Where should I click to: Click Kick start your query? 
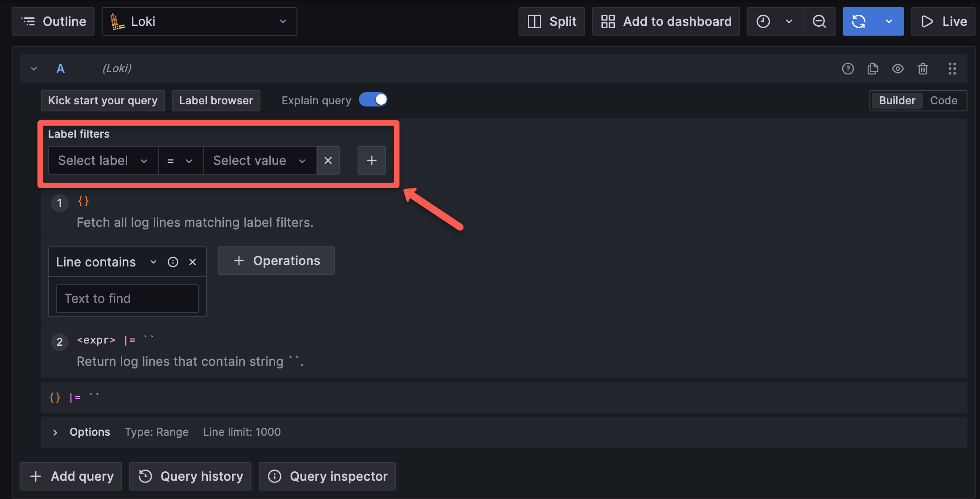(103, 100)
